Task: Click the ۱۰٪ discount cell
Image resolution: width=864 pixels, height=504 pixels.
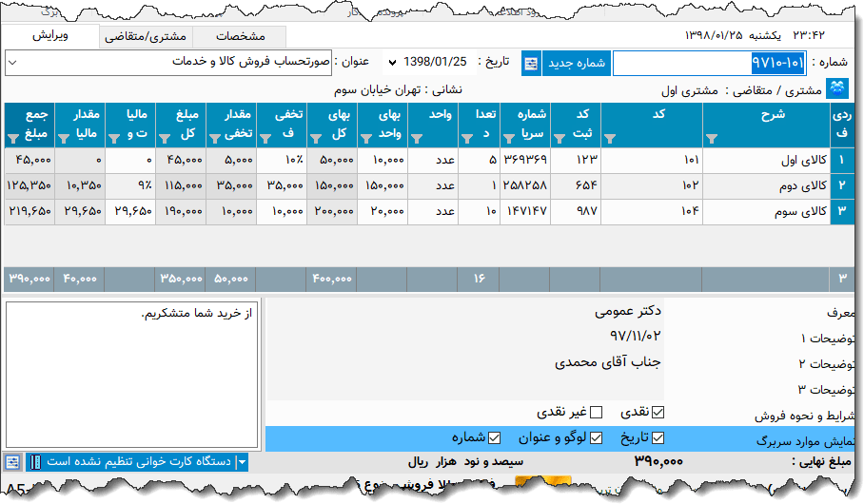Action: pyautogui.click(x=282, y=160)
